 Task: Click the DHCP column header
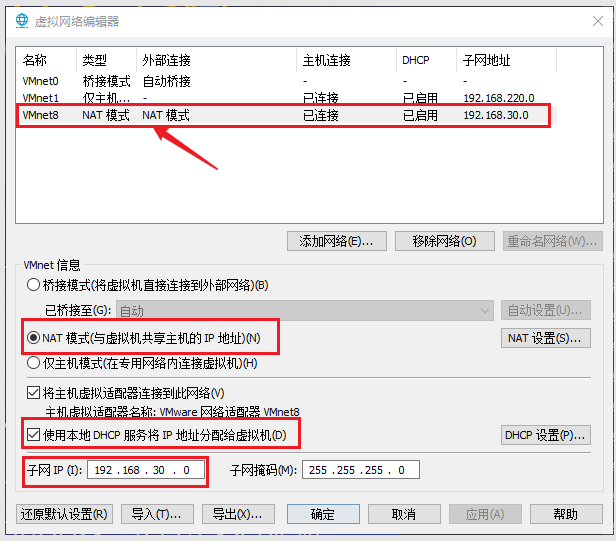click(427, 60)
